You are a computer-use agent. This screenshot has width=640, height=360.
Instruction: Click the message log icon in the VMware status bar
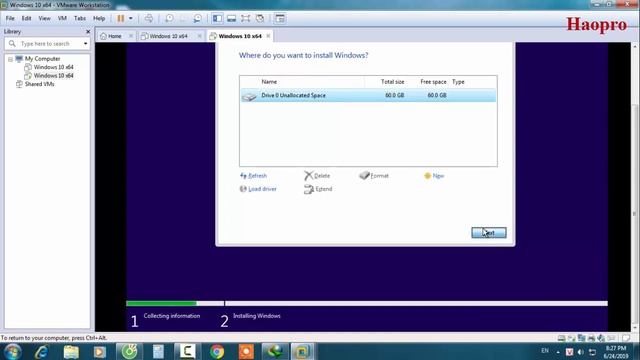pos(626,338)
